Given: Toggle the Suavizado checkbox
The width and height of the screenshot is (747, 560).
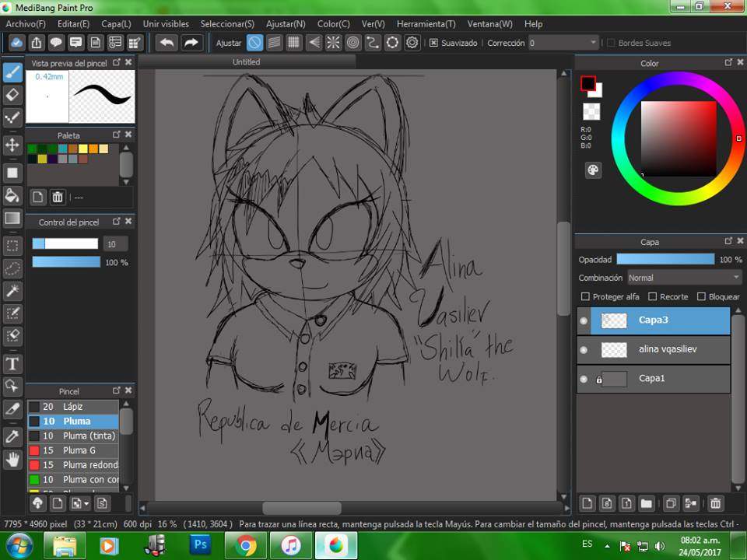Looking at the screenshot, I should coord(433,43).
